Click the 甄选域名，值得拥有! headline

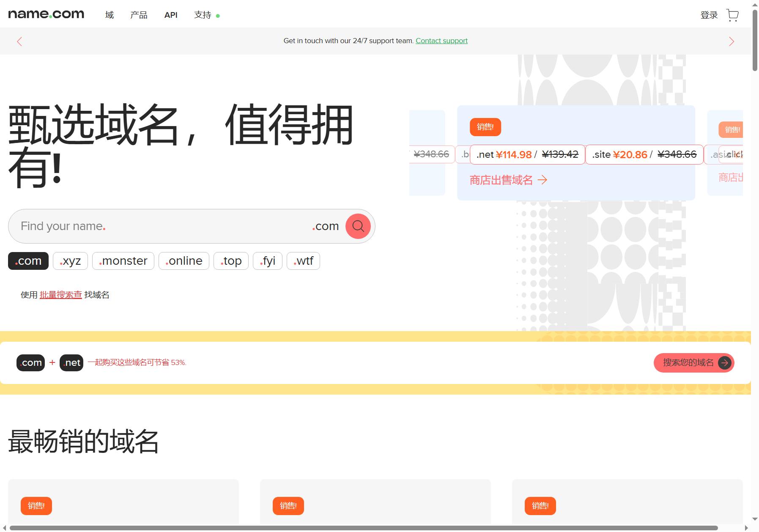pos(181,146)
